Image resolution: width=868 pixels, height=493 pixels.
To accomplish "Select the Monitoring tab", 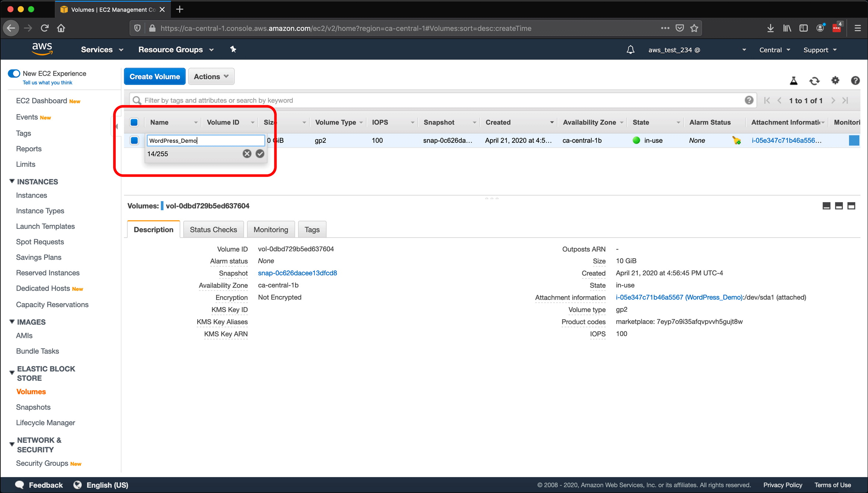I will tap(270, 229).
